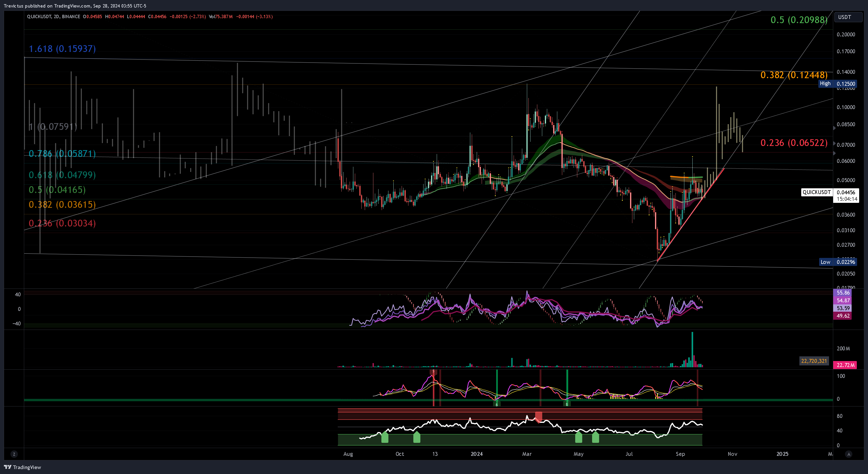Click the low value L0.04444
Viewport: 868px width, 474px height.
[136, 17]
